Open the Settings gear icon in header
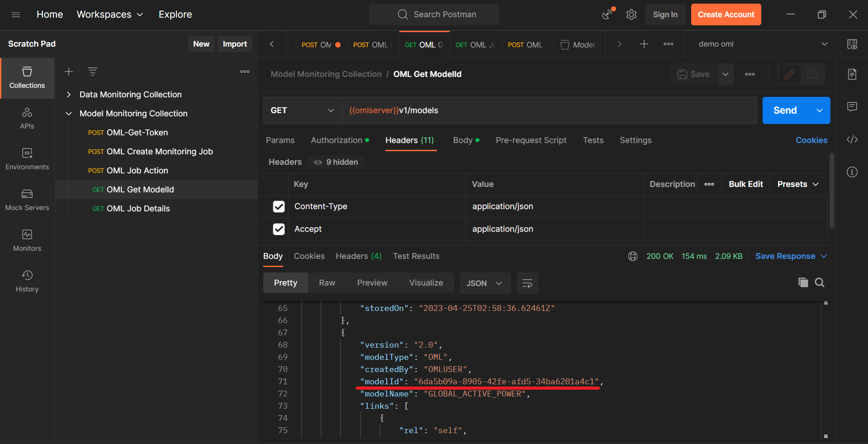868x444 pixels. pyautogui.click(x=631, y=14)
